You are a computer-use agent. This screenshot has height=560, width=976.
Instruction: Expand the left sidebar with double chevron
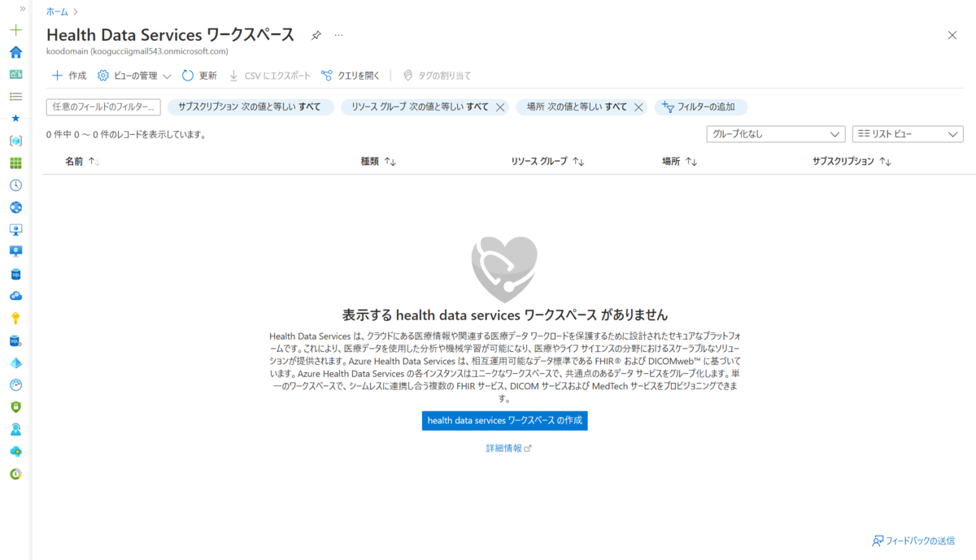22,8
